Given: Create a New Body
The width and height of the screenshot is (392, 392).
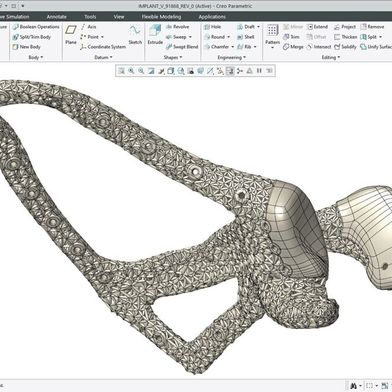Looking at the screenshot, I should pyautogui.click(x=26, y=47).
